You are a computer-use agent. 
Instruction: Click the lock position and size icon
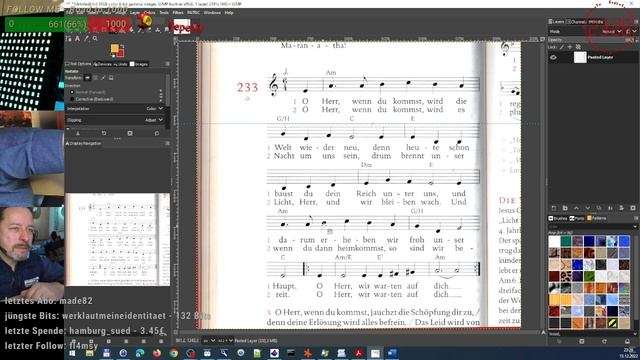click(x=570, y=47)
